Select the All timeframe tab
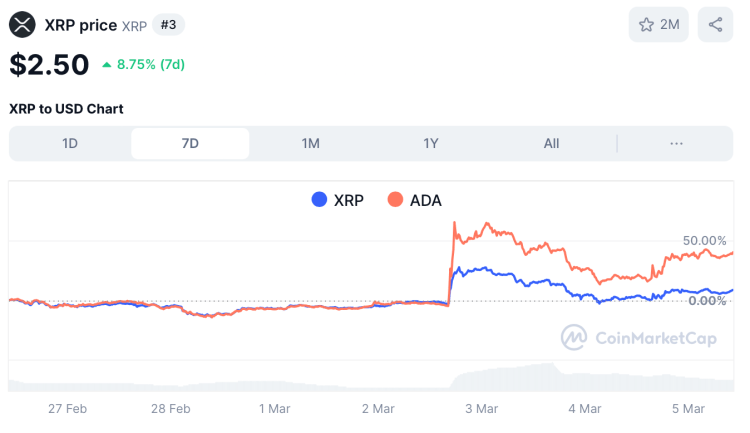750x433 pixels. (551, 143)
